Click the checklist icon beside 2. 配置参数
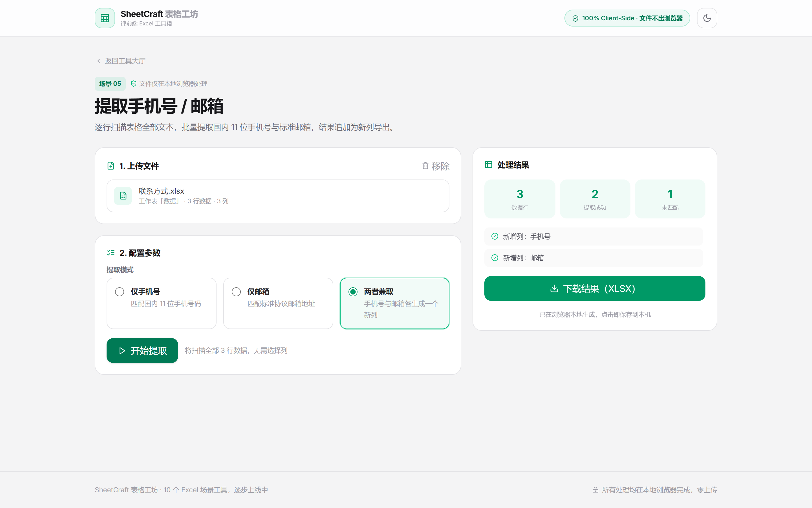Image resolution: width=812 pixels, height=508 pixels. 111,253
